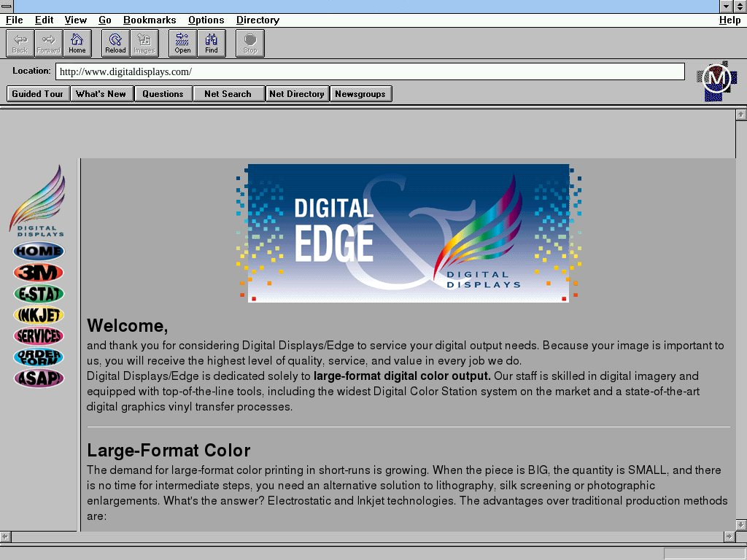The image size is (747, 560).
Task: Click the Digital Edge banner image
Action: coord(408,233)
